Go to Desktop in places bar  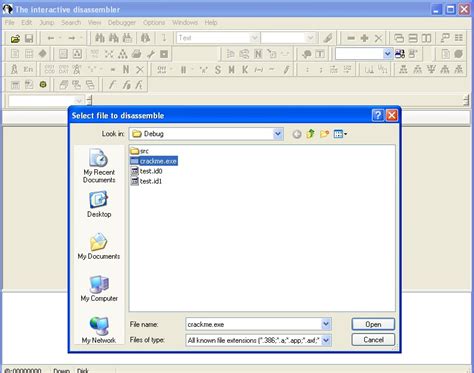[99, 204]
